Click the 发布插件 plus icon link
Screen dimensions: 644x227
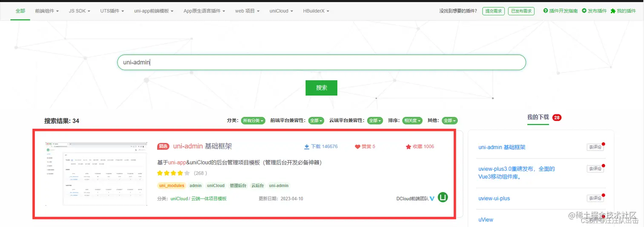pos(594,11)
